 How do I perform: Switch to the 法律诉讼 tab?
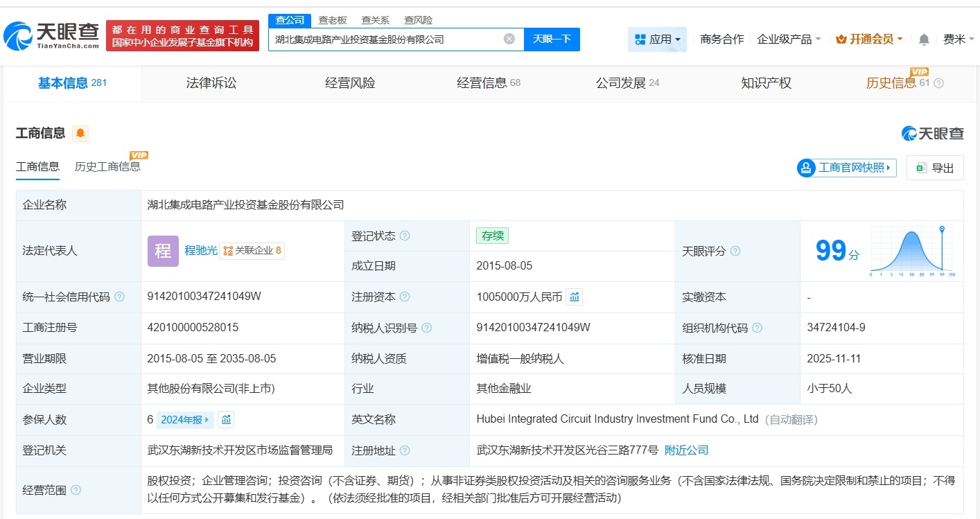(x=211, y=82)
